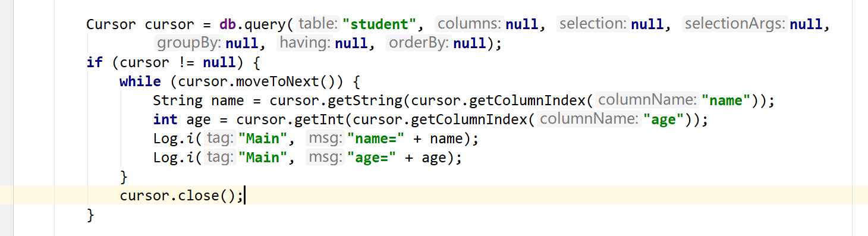868x236 pixels.
Task: Click the Cursor type declaration at top
Action: 111,24
